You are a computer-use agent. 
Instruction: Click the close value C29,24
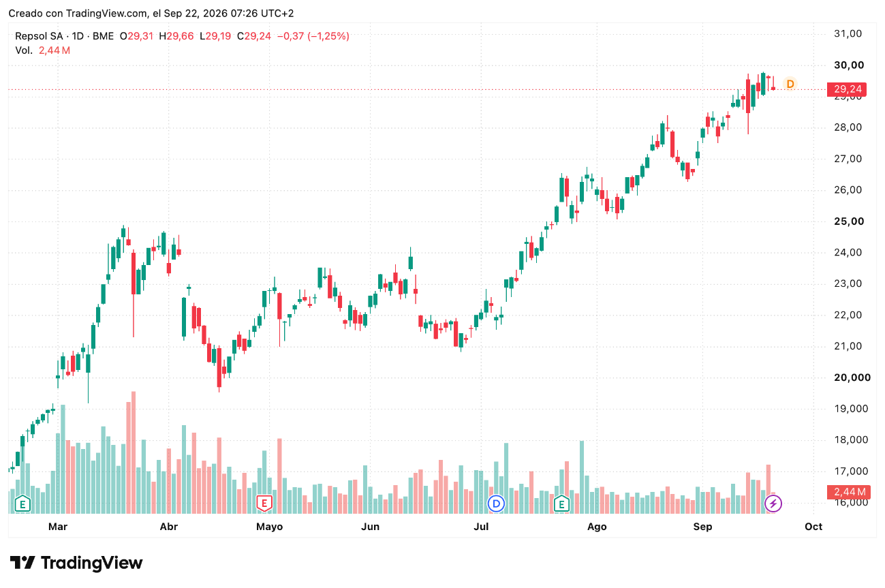tap(254, 36)
